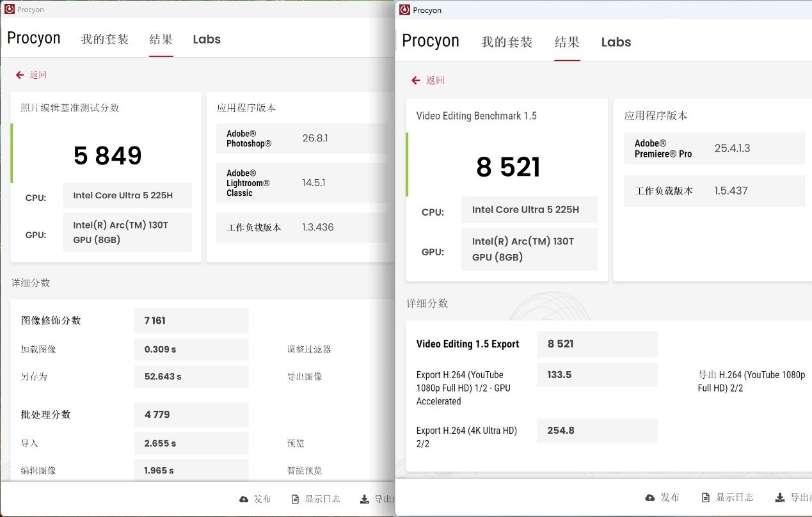This screenshot has width=812, height=517.
Task: Click 返回 link in right window
Action: point(435,81)
